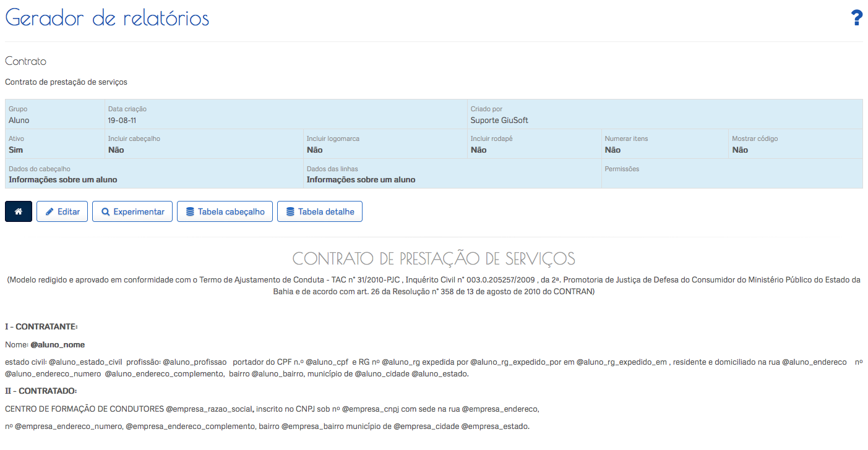868x450 pixels.
Task: Open help via the question mark icon
Action: 857,19
